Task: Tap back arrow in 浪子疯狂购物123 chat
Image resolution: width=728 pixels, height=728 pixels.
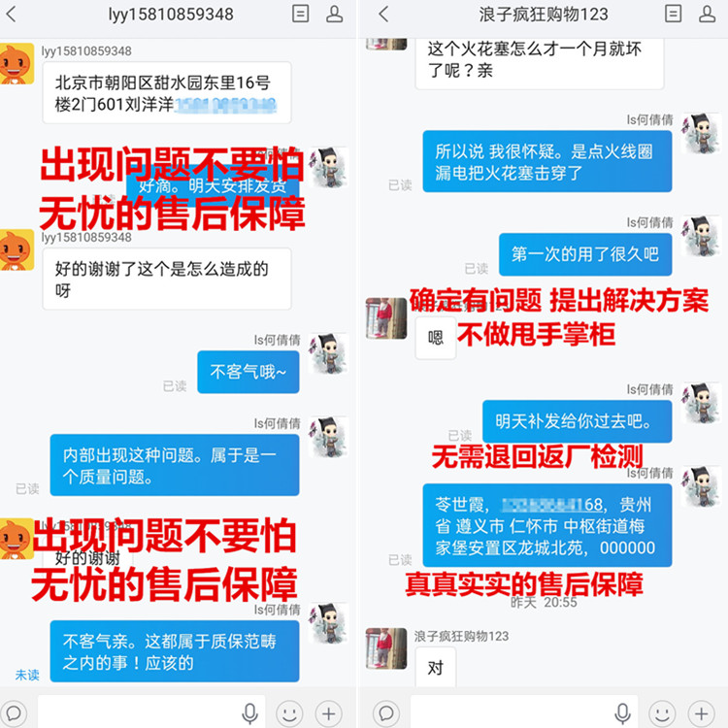Action: click(383, 14)
